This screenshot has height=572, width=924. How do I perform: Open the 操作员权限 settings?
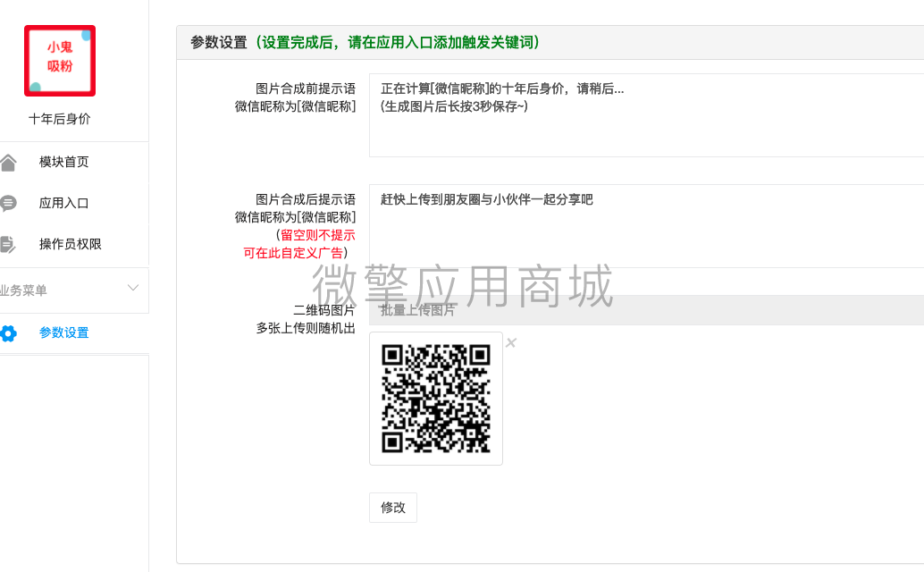(x=68, y=244)
